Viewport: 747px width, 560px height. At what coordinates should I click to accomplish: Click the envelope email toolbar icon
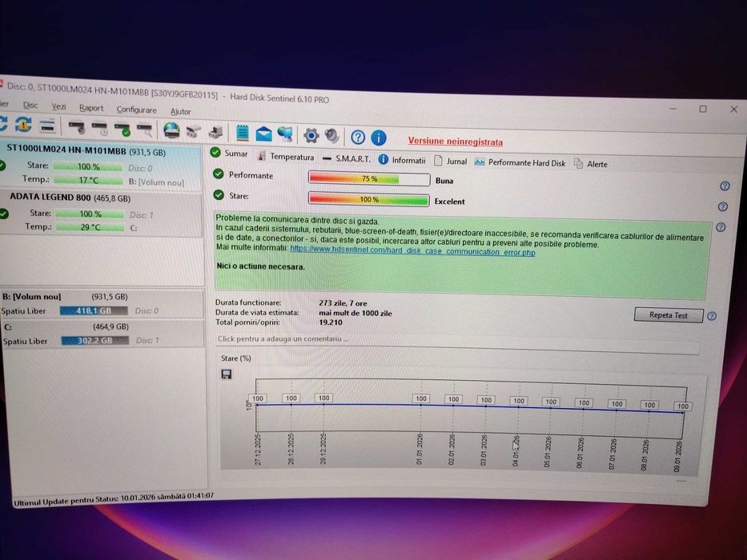(x=263, y=134)
